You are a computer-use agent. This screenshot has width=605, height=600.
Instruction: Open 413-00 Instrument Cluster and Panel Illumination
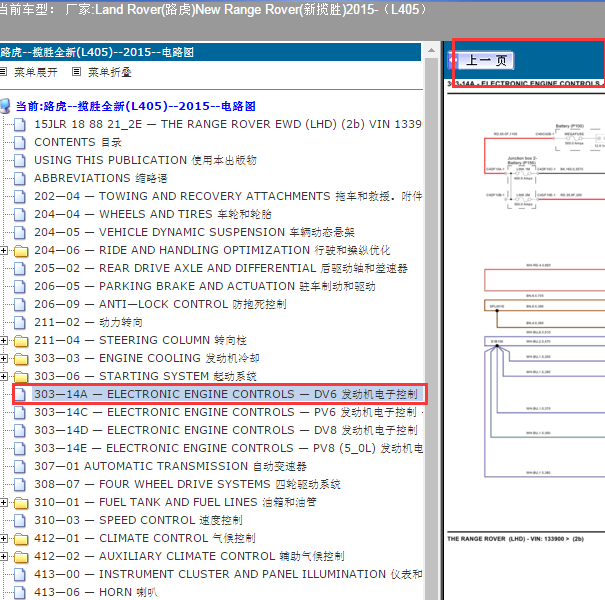(x=228, y=575)
